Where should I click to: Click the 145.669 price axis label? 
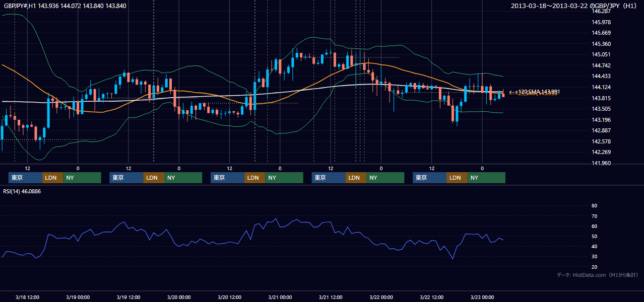pos(601,33)
